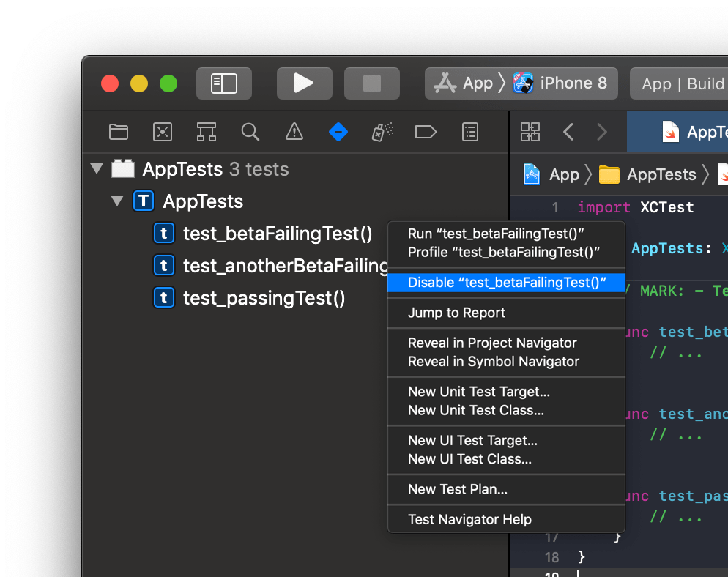Select test_passingTest() in the test list

point(264,297)
